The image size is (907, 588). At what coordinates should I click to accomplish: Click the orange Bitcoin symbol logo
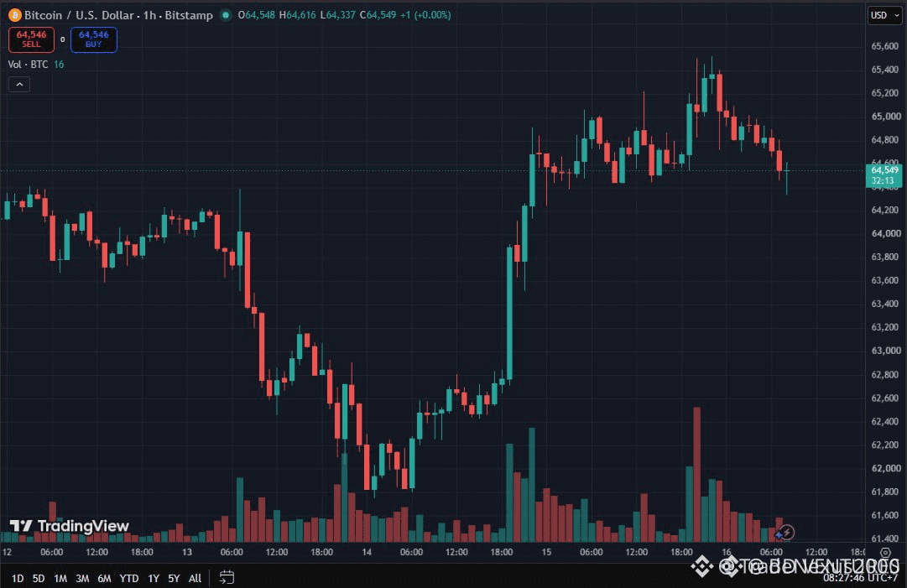tap(14, 15)
